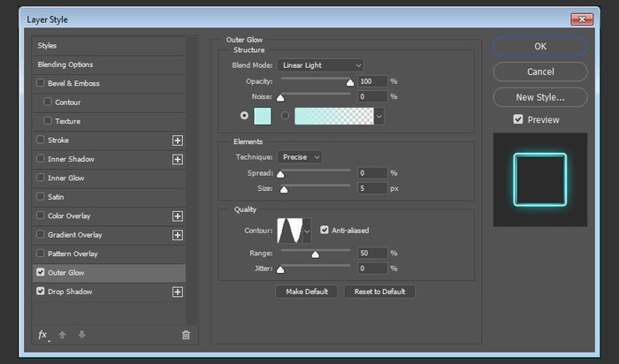Open the Blend Mode dropdown
Image resolution: width=619 pixels, height=364 pixels.
pyautogui.click(x=320, y=64)
